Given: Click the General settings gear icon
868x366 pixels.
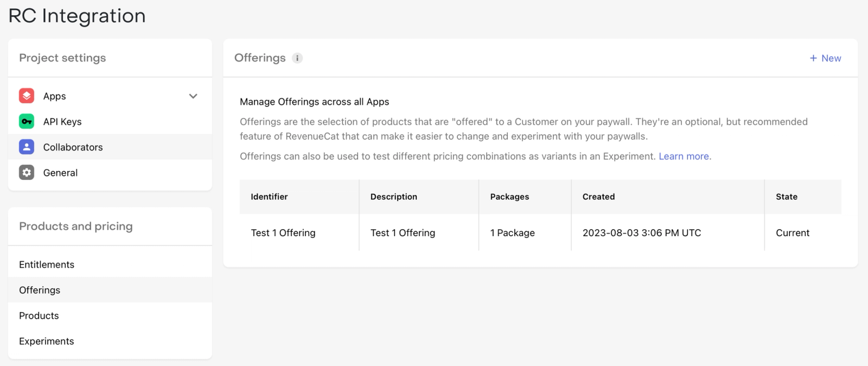Looking at the screenshot, I should [x=27, y=172].
